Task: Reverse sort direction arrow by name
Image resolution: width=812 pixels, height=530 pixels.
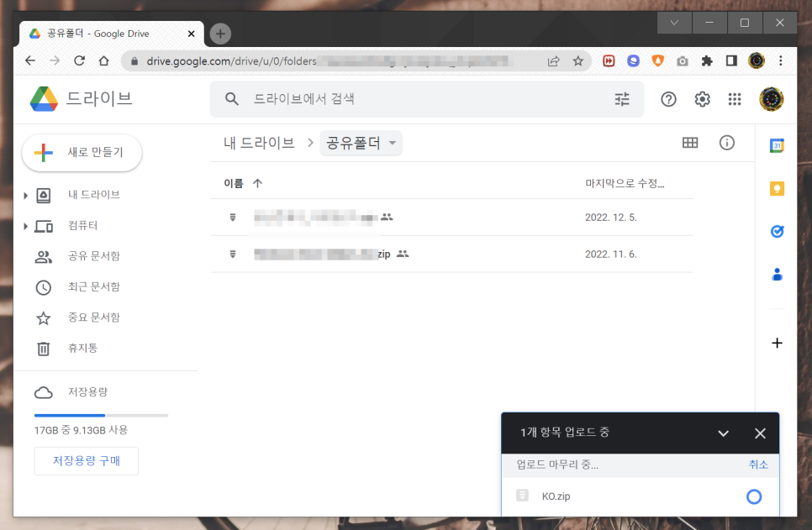Action: pyautogui.click(x=257, y=183)
